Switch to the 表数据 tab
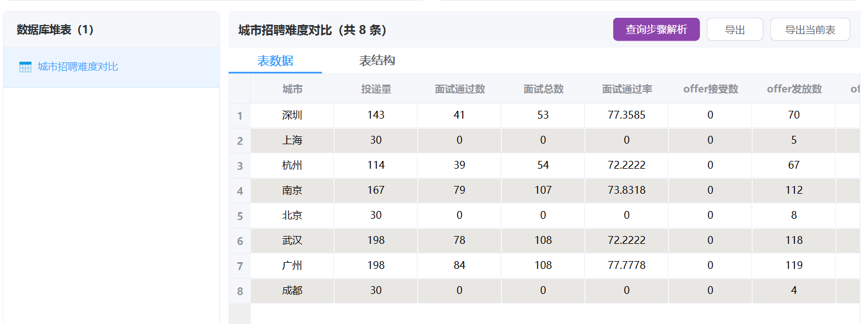 coord(275,61)
